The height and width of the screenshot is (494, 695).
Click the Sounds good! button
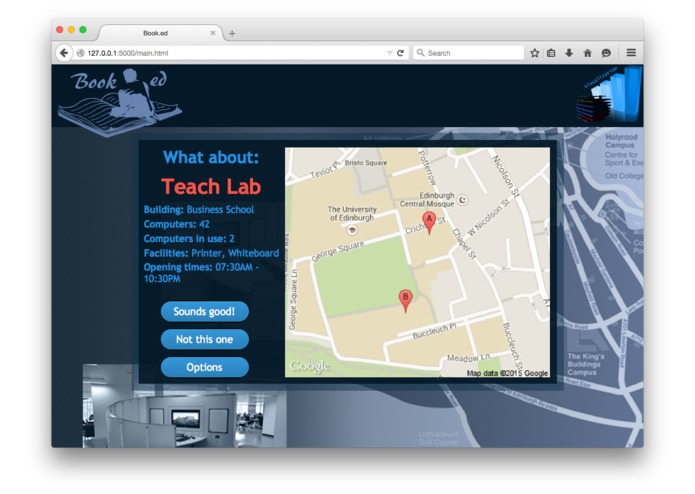pos(204,311)
